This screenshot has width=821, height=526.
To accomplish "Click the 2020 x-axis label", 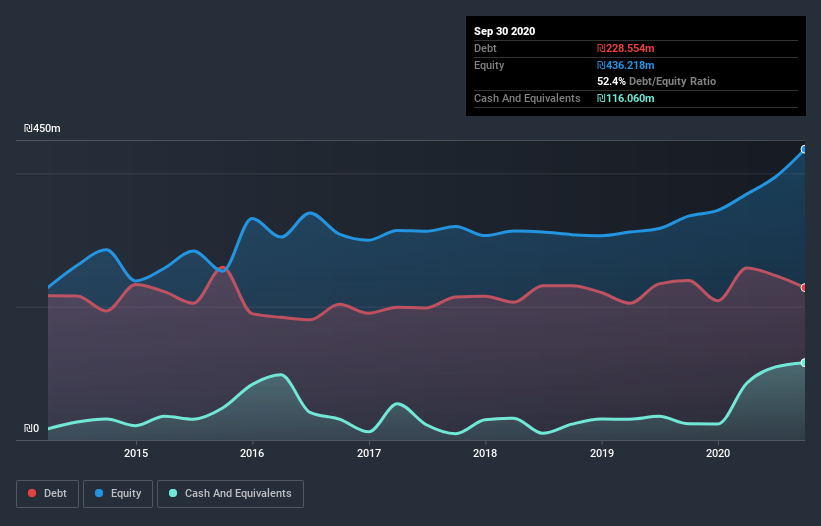I will pyautogui.click(x=718, y=453).
